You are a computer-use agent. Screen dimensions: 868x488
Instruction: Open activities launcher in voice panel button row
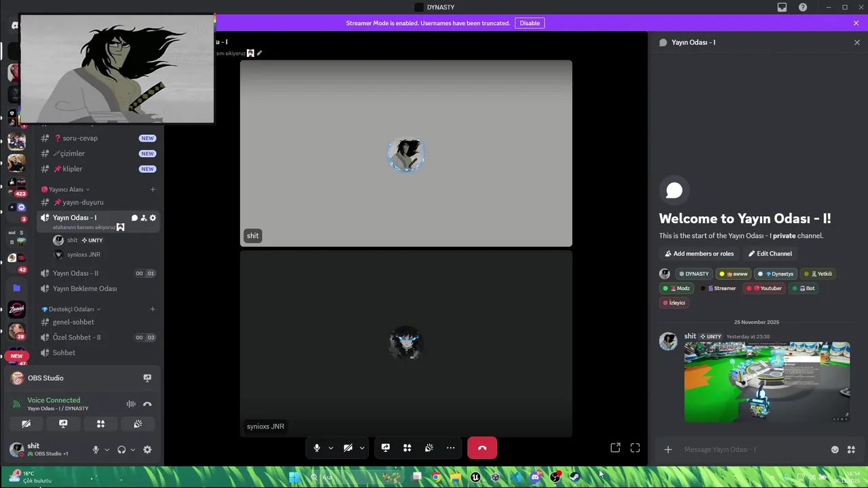(x=100, y=424)
